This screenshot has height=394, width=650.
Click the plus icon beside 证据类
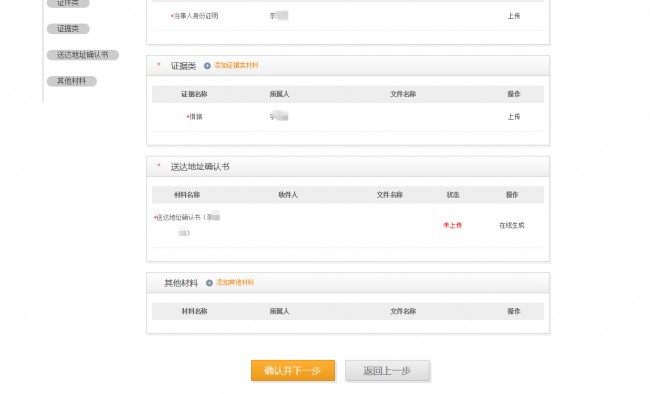pyautogui.click(x=207, y=66)
